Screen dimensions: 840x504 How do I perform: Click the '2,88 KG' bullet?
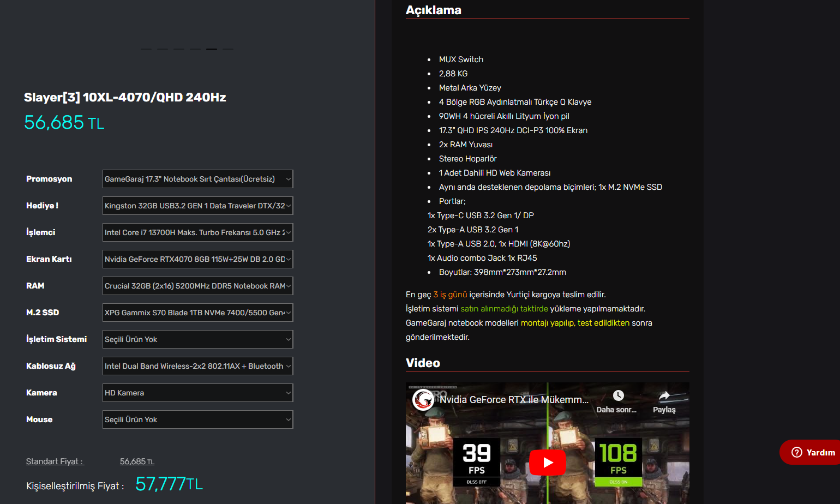click(453, 74)
